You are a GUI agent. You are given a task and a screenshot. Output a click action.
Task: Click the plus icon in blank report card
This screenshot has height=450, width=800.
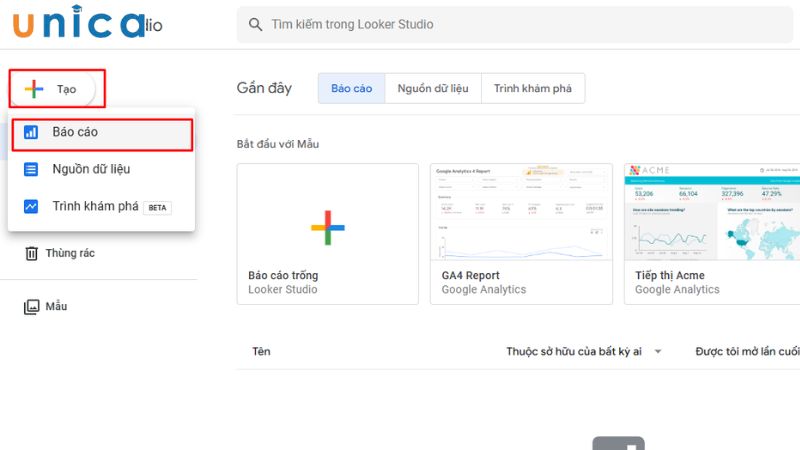point(328,228)
